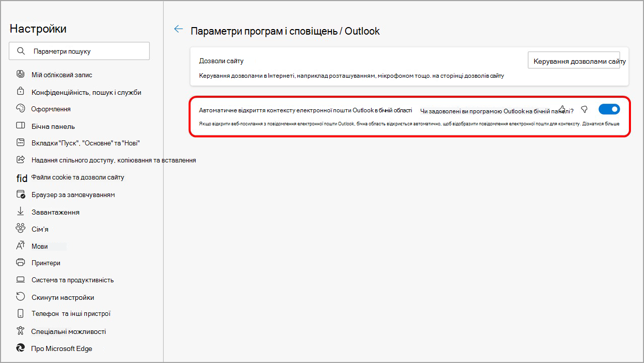Select Браузер за замовчуванням section
644x363 pixels.
(x=73, y=195)
